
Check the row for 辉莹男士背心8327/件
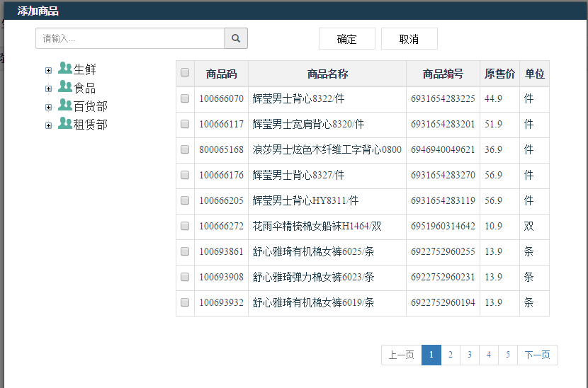coord(185,175)
